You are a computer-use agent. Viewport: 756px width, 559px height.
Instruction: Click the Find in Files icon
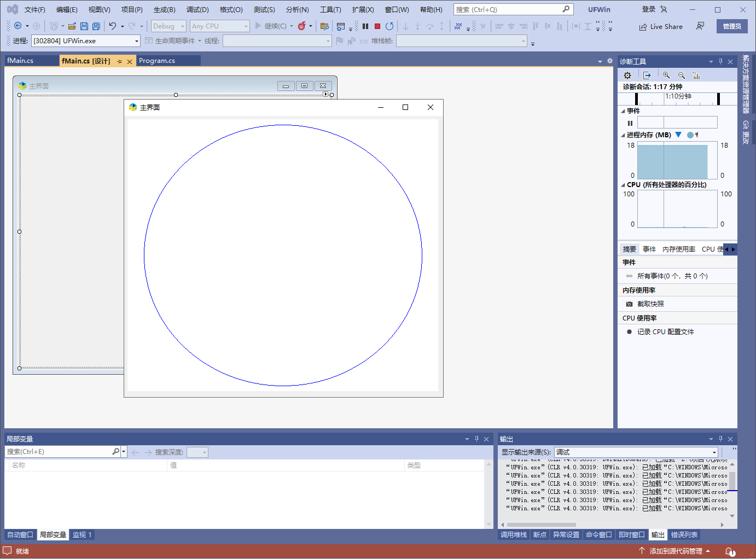click(x=324, y=26)
